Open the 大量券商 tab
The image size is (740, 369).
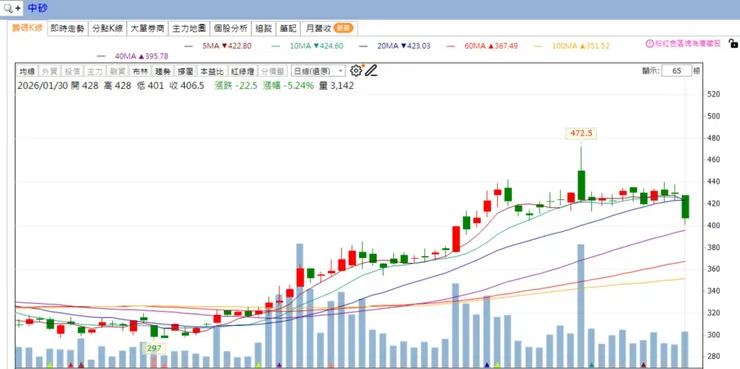147,28
